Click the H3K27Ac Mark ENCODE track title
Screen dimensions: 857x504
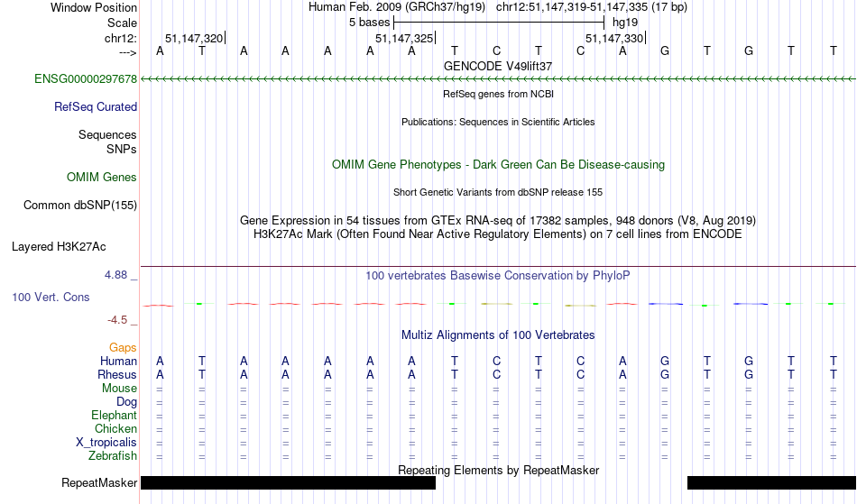tap(498, 234)
